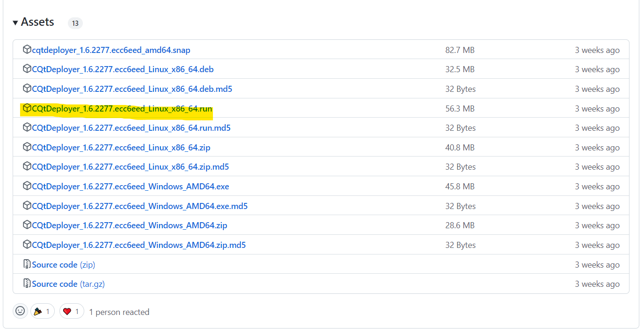Click the 32.5 MB size value
The width and height of the screenshot is (644, 329).
[460, 69]
